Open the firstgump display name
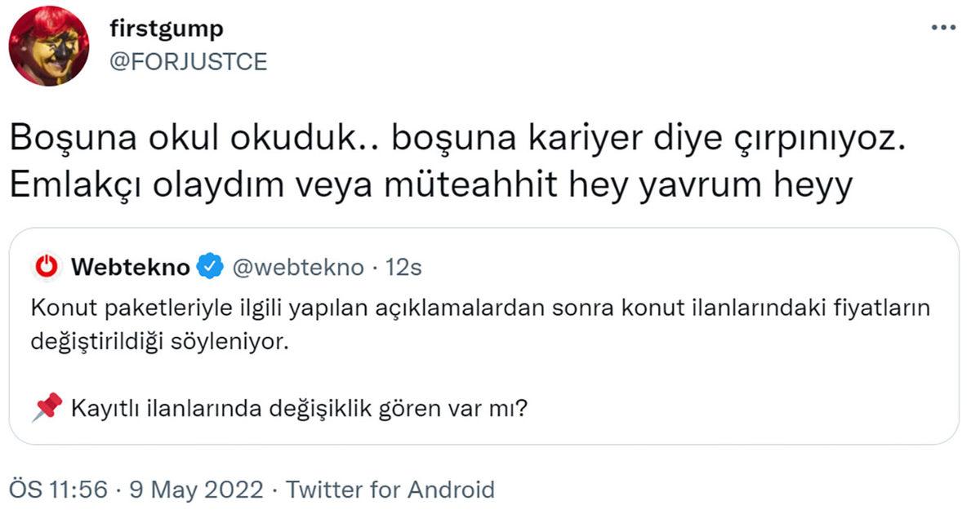Screen dimensions: 980x519 165,27
